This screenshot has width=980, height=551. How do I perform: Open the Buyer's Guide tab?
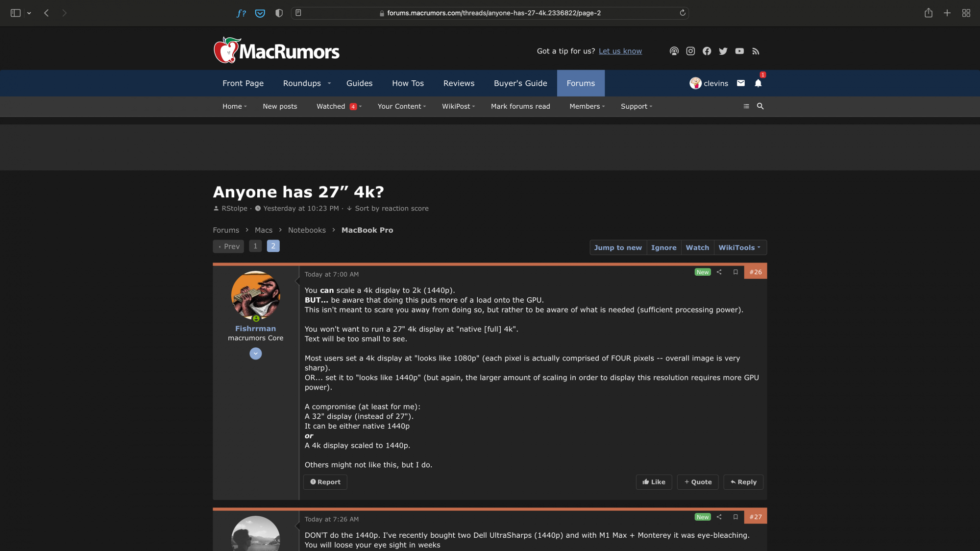[x=520, y=83]
